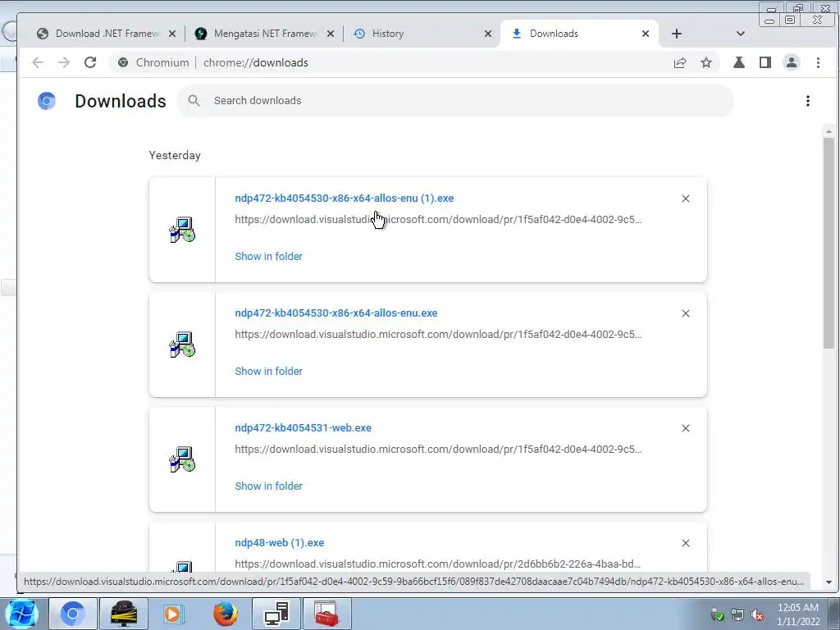Remove ndp472-kb4054531-web.exe from list
This screenshot has height=630, width=840.
point(686,428)
